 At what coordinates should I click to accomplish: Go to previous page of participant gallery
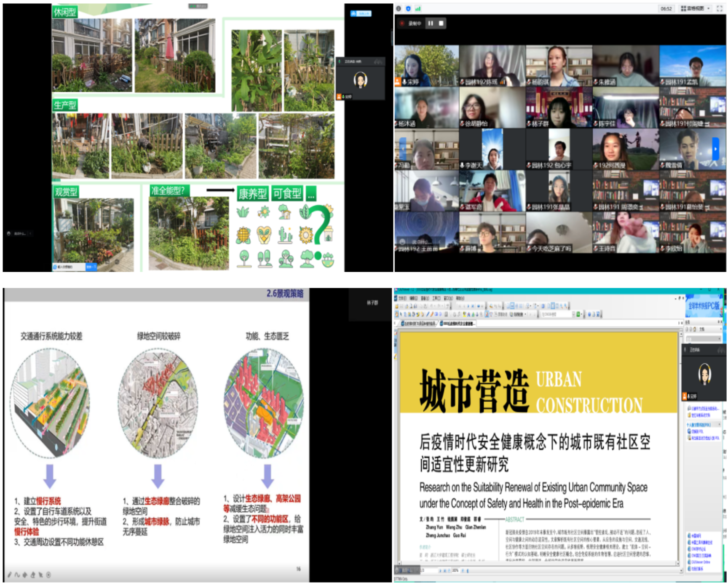(403, 149)
